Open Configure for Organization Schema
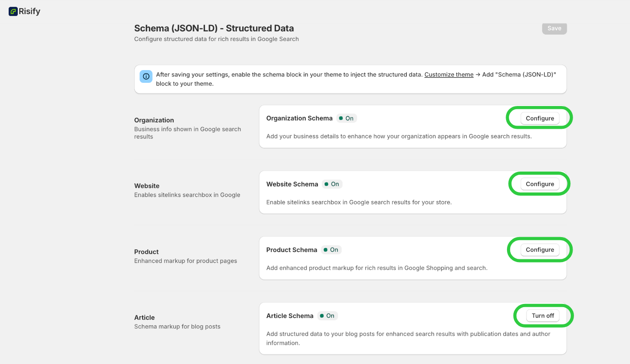This screenshot has height=364, width=630. click(x=540, y=118)
